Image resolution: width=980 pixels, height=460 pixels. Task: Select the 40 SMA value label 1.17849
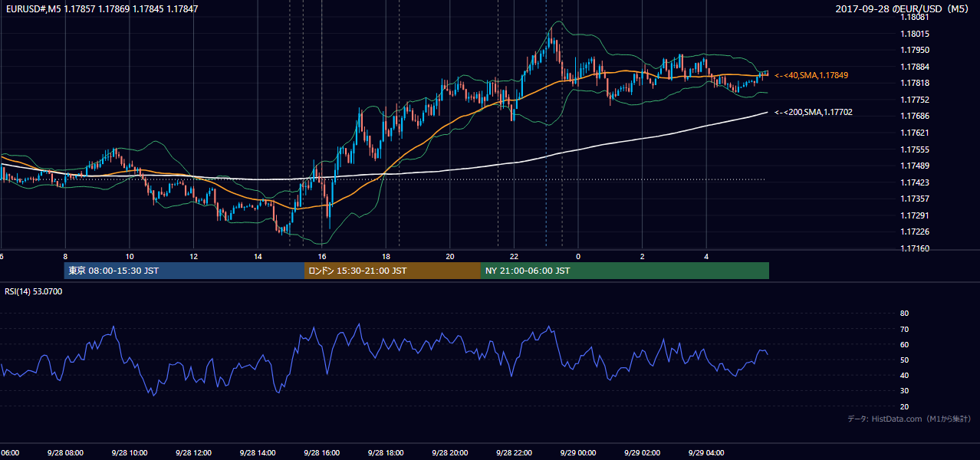[x=811, y=75]
